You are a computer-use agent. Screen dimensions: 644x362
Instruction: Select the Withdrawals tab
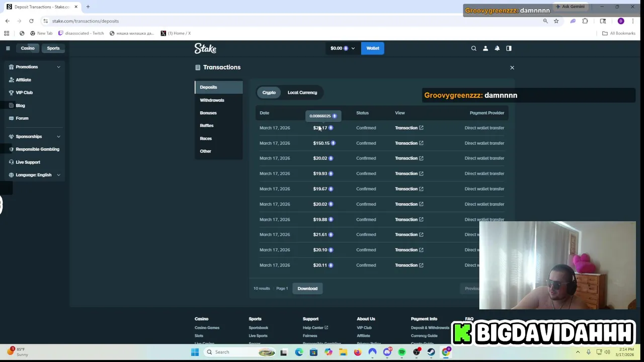click(218, 100)
